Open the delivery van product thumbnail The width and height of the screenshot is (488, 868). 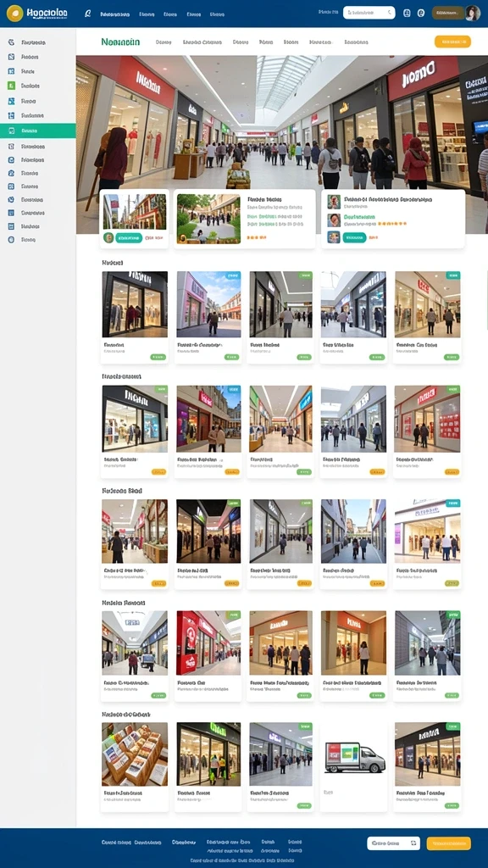click(x=354, y=754)
